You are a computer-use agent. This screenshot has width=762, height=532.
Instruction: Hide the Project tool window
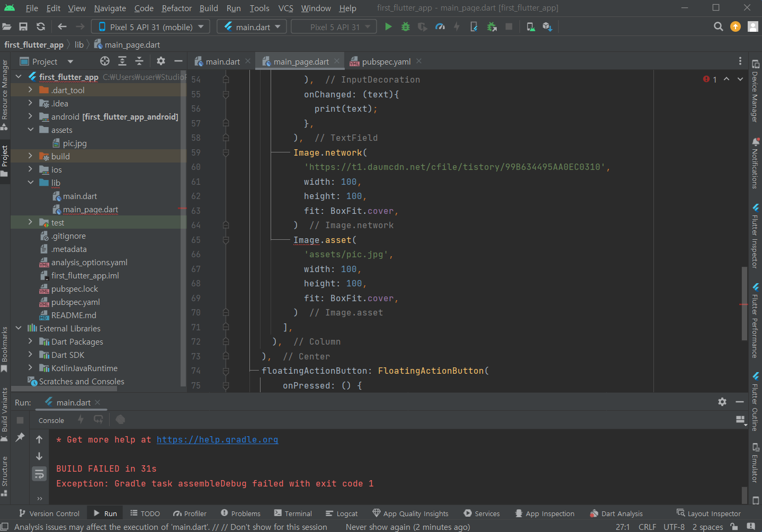pyautogui.click(x=178, y=61)
